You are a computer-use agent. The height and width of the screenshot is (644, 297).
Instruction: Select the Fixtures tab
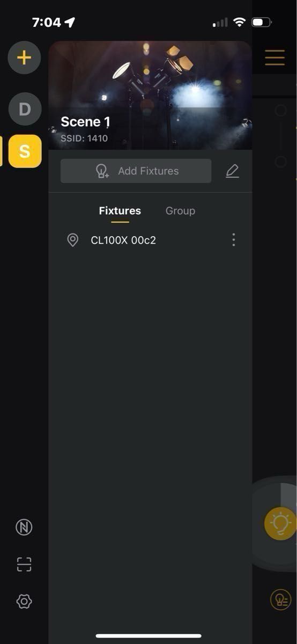click(120, 211)
